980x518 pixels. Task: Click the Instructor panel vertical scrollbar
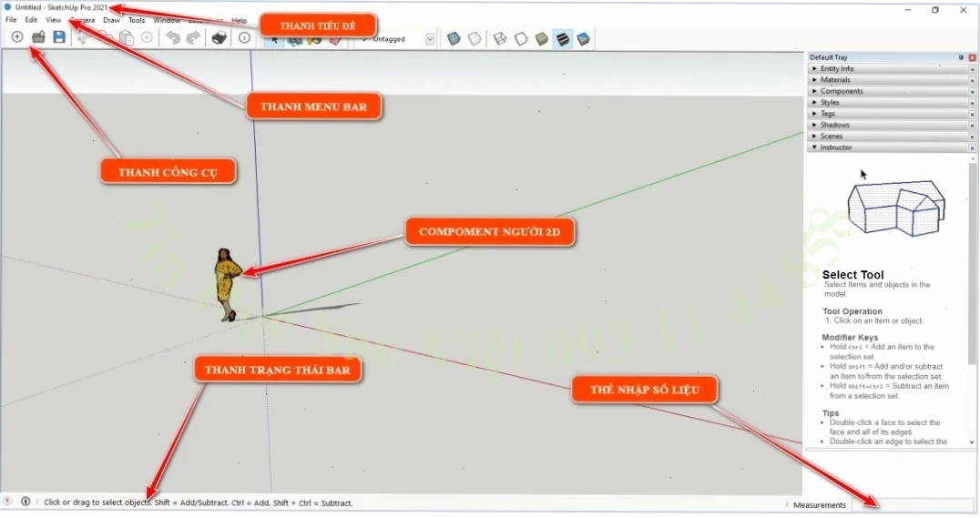pos(972,300)
